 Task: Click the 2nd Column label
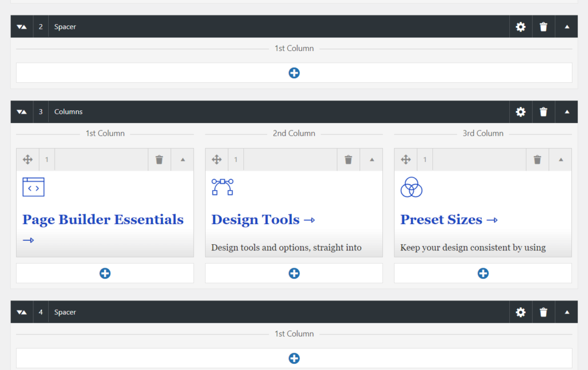pos(294,133)
